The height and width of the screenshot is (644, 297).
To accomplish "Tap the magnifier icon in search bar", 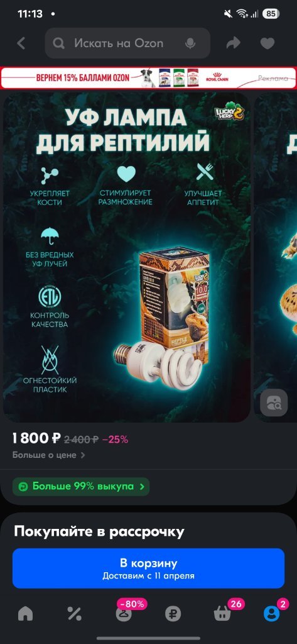I will tap(59, 43).
